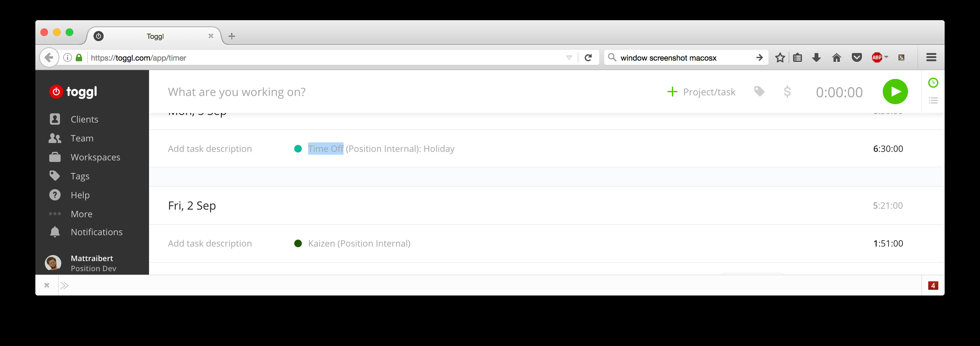Switch to timer mode clock icon
The image size is (980, 346).
(933, 83)
